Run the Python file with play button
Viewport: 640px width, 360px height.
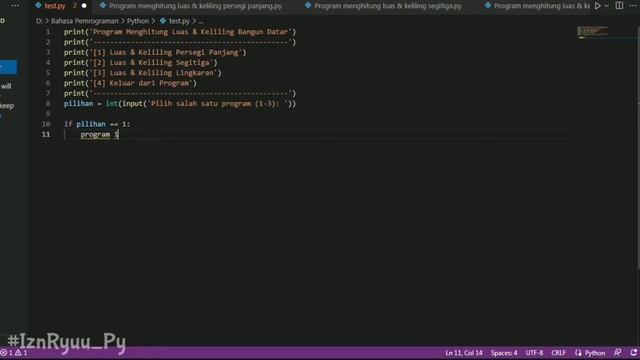(x=598, y=6)
